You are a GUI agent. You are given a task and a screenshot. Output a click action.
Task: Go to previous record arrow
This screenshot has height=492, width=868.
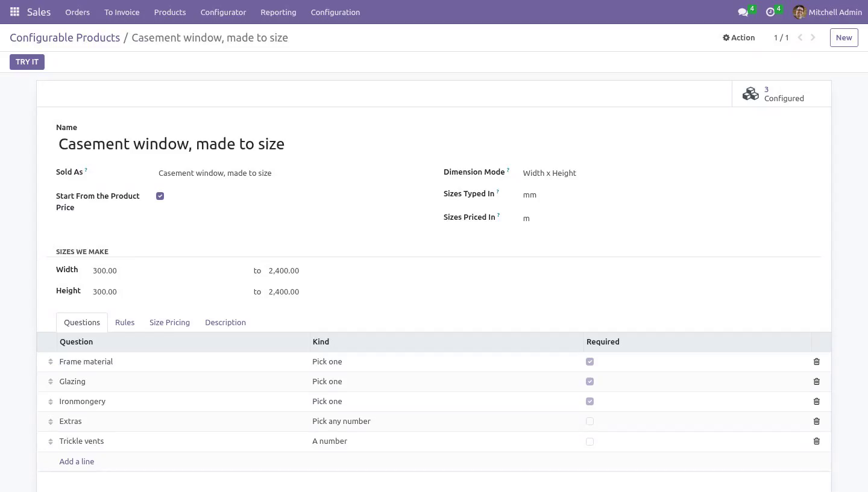pyautogui.click(x=800, y=37)
